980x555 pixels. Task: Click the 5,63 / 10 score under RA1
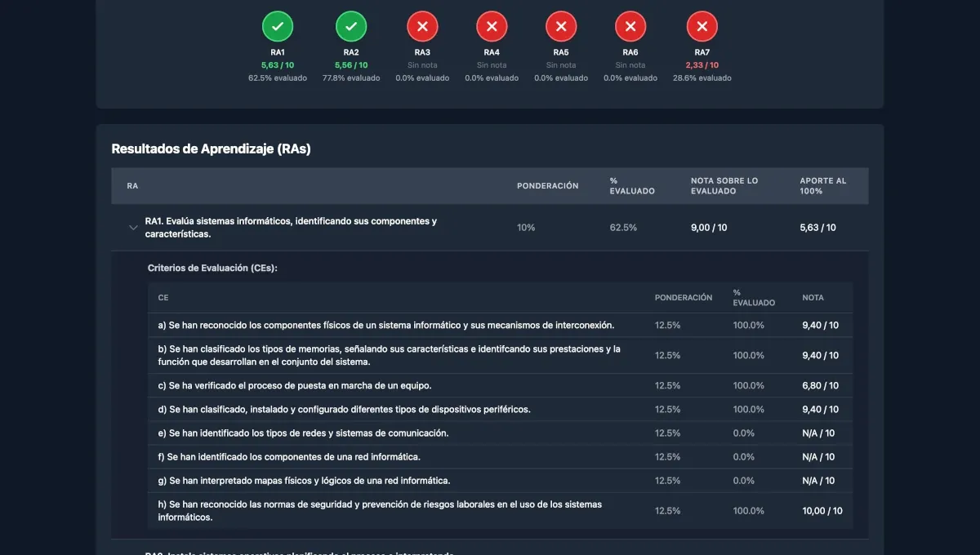click(x=278, y=64)
